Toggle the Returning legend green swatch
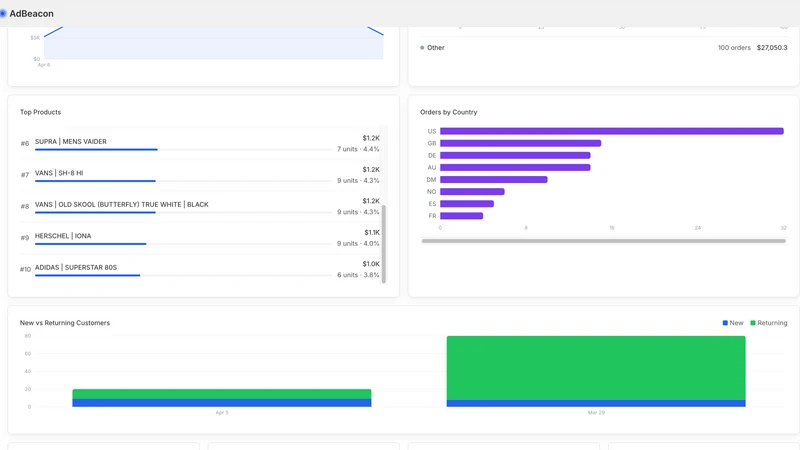Image resolution: width=800 pixels, height=450 pixels. (x=753, y=323)
